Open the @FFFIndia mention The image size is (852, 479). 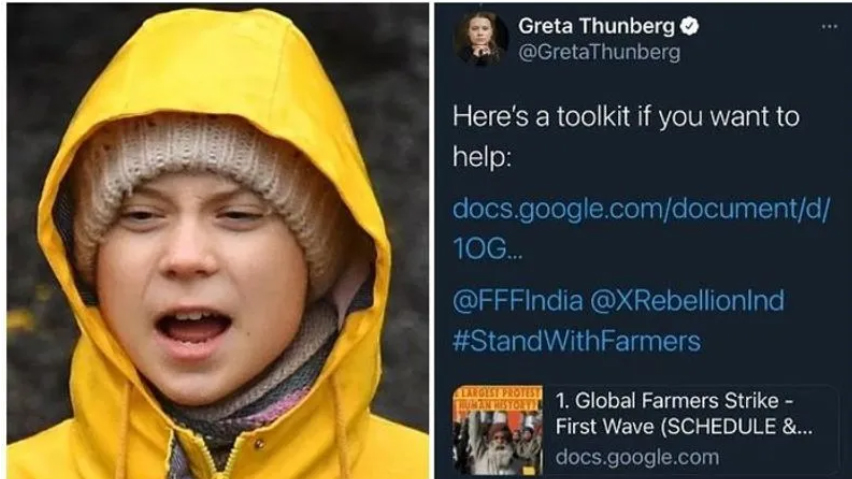(x=517, y=300)
